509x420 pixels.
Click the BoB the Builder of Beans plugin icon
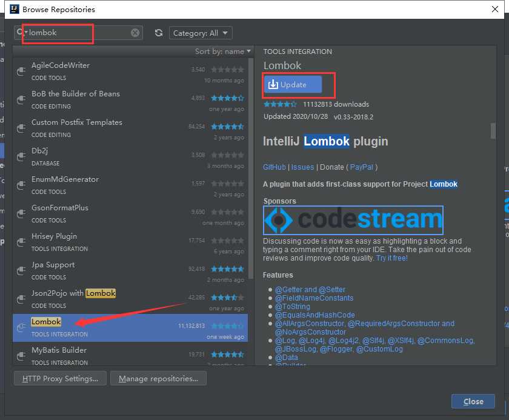point(21,99)
